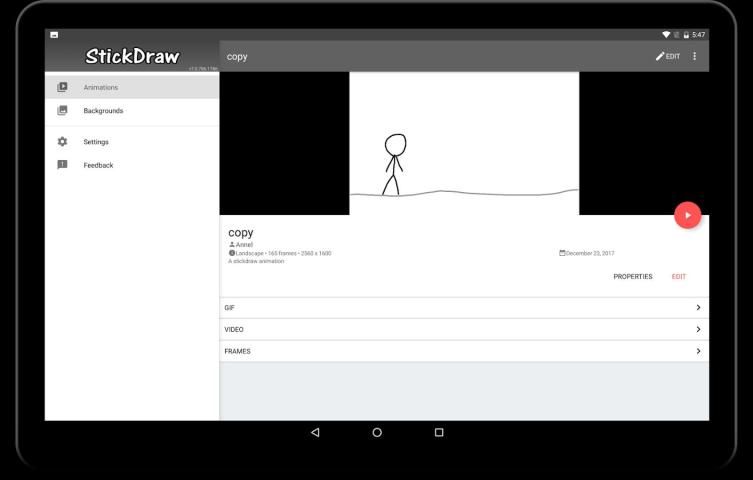
Task: Click the Backgrounds image icon
Action: [x=62, y=110]
